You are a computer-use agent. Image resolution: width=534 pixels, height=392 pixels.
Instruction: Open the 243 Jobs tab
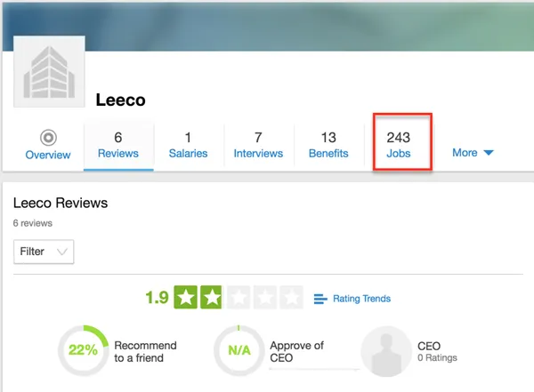pyautogui.click(x=398, y=146)
